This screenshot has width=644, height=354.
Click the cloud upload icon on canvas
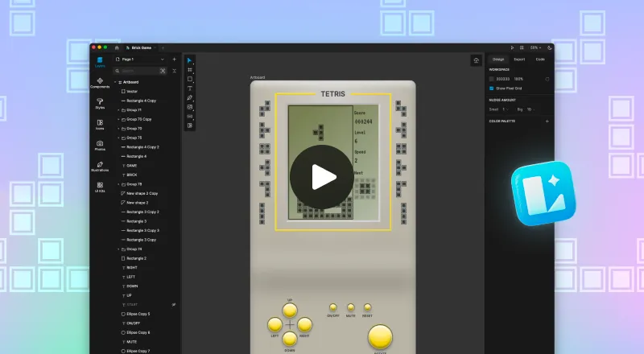point(476,60)
